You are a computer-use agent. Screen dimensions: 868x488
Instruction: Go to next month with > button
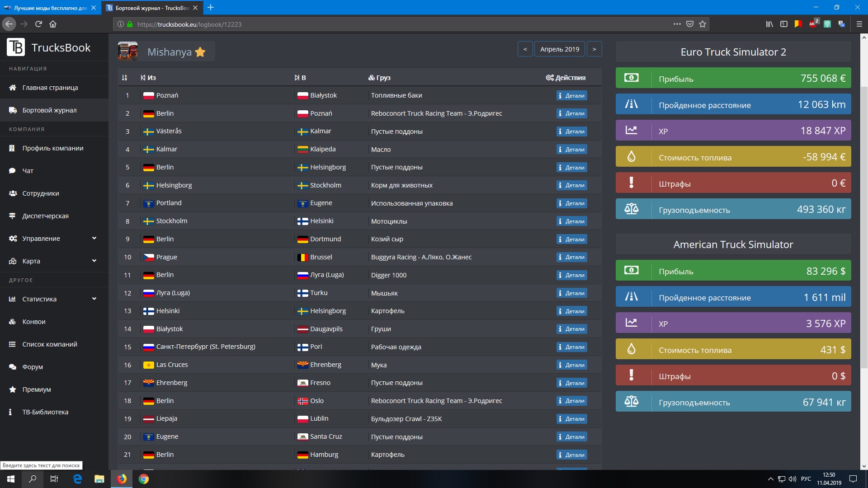tap(594, 49)
